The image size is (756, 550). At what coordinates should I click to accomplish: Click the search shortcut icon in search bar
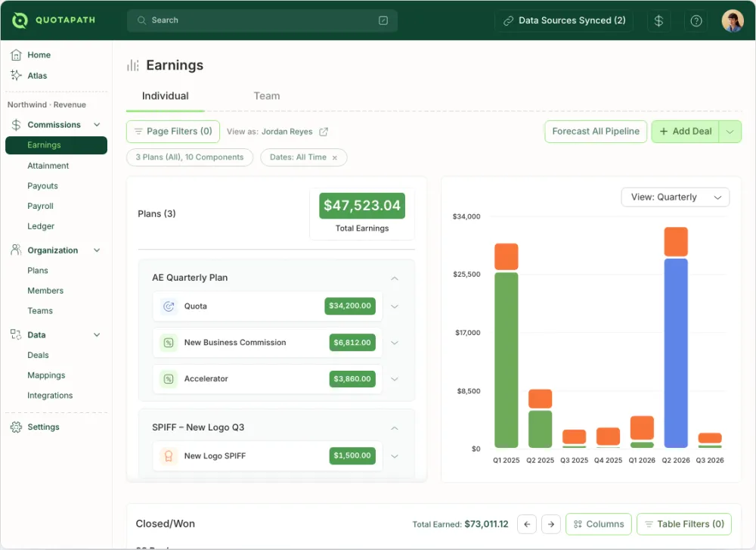pyautogui.click(x=383, y=20)
